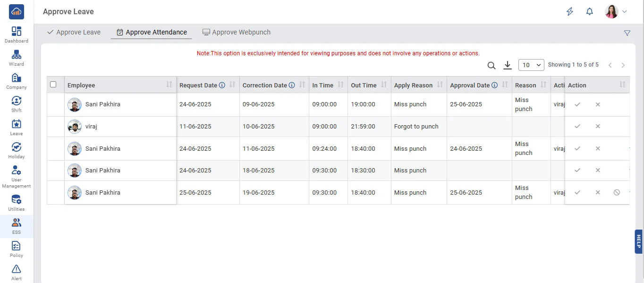Click the filter funnel icon

coord(627,33)
